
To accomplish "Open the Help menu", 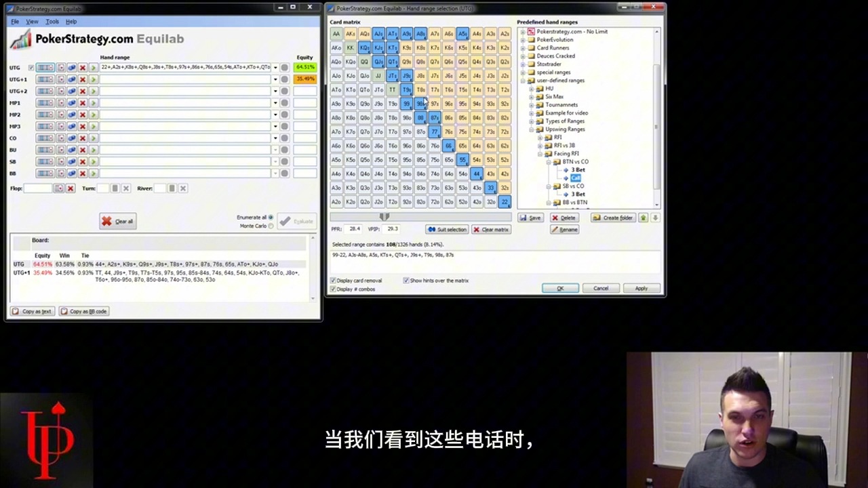I will tap(71, 22).
